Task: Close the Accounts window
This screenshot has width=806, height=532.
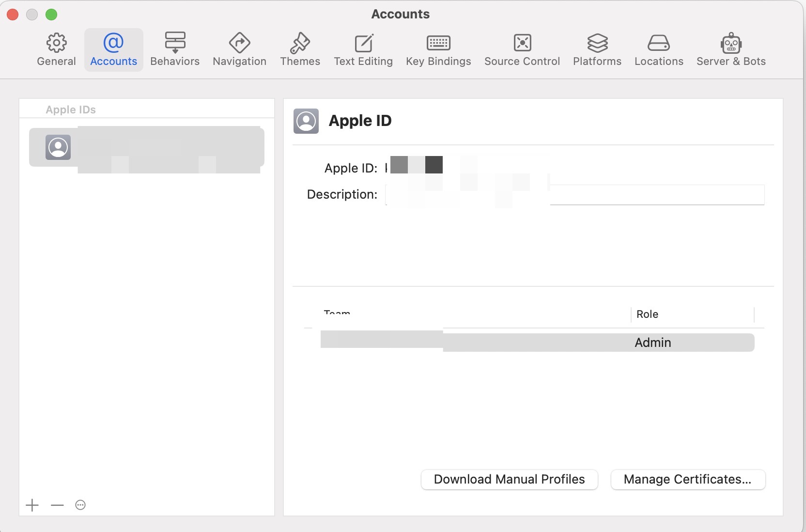Action: [13, 15]
